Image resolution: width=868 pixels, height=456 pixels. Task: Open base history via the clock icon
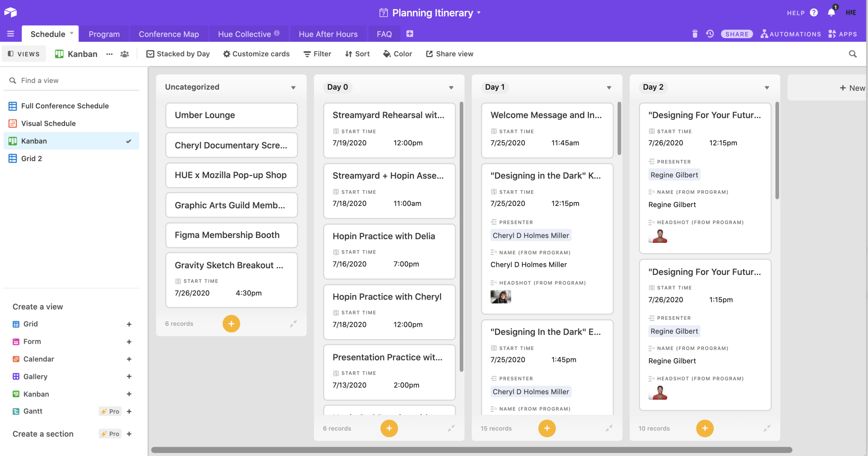pyautogui.click(x=710, y=34)
